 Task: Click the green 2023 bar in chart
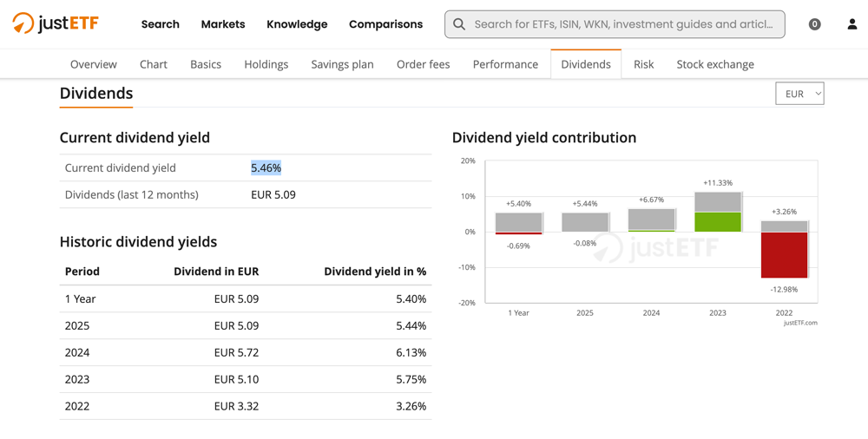tap(718, 222)
